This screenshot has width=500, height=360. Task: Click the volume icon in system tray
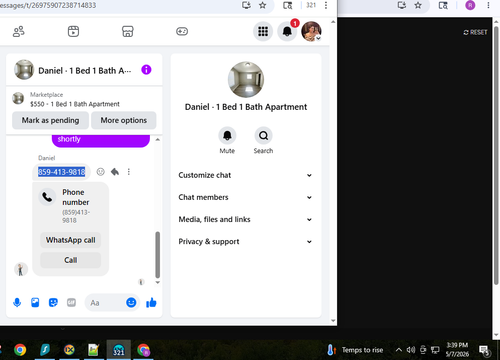click(411, 350)
